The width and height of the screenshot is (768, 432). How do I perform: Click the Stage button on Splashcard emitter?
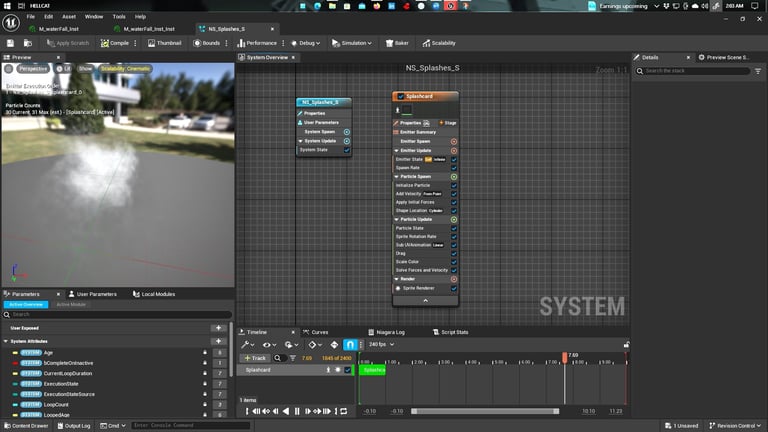[x=448, y=123]
